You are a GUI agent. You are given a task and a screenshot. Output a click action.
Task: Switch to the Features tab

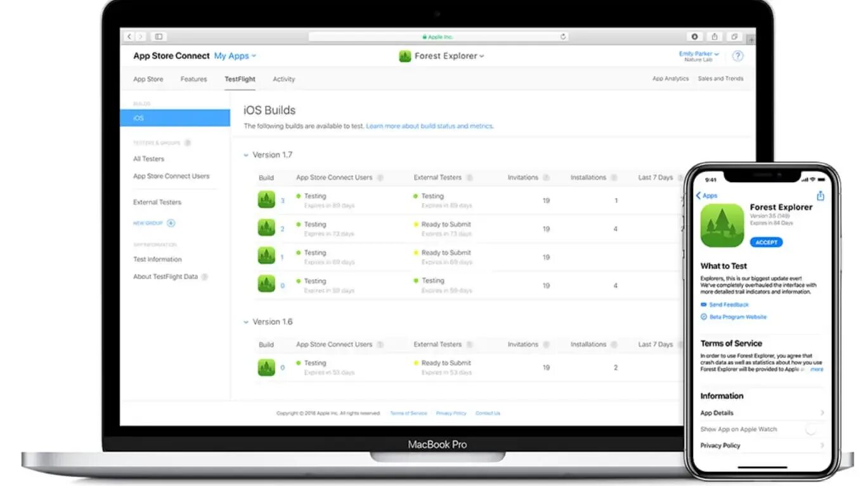193,79
